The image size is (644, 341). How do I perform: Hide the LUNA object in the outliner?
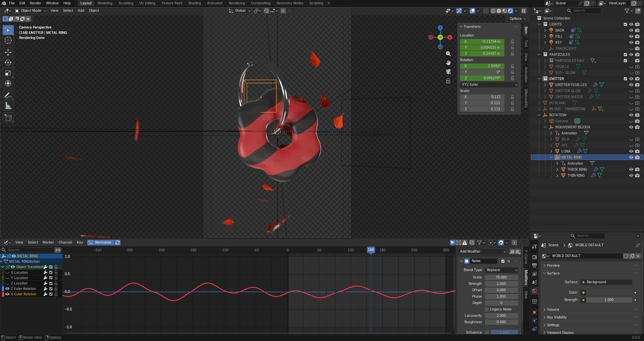pyautogui.click(x=631, y=151)
